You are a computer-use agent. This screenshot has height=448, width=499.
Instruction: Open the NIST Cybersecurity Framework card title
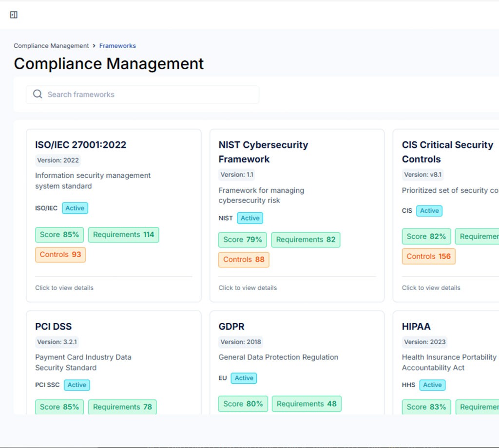(x=263, y=152)
